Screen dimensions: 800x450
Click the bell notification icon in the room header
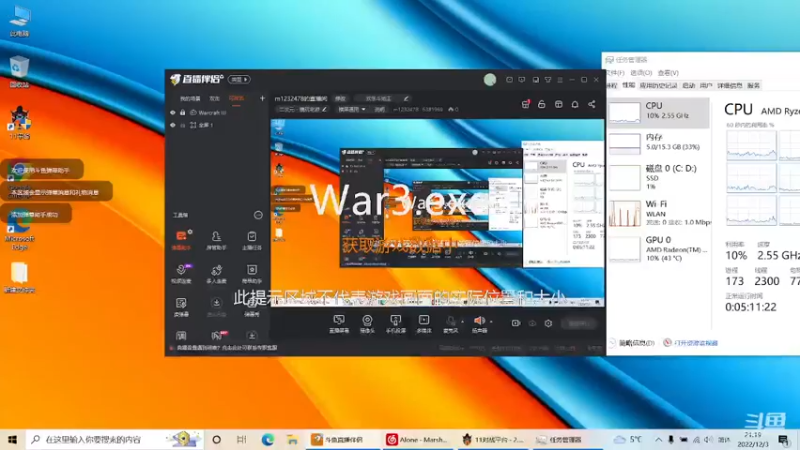pyautogui.click(x=575, y=104)
